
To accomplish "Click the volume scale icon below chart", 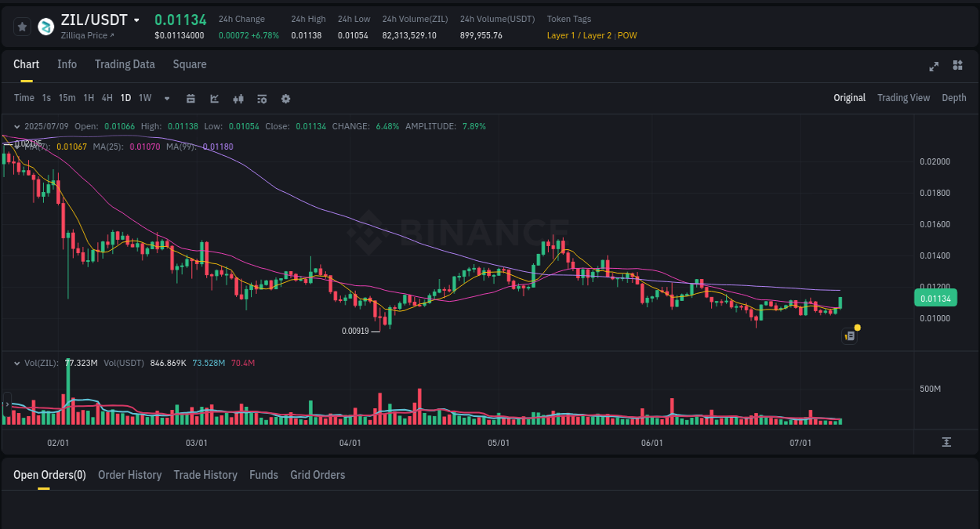I will 946,441.
